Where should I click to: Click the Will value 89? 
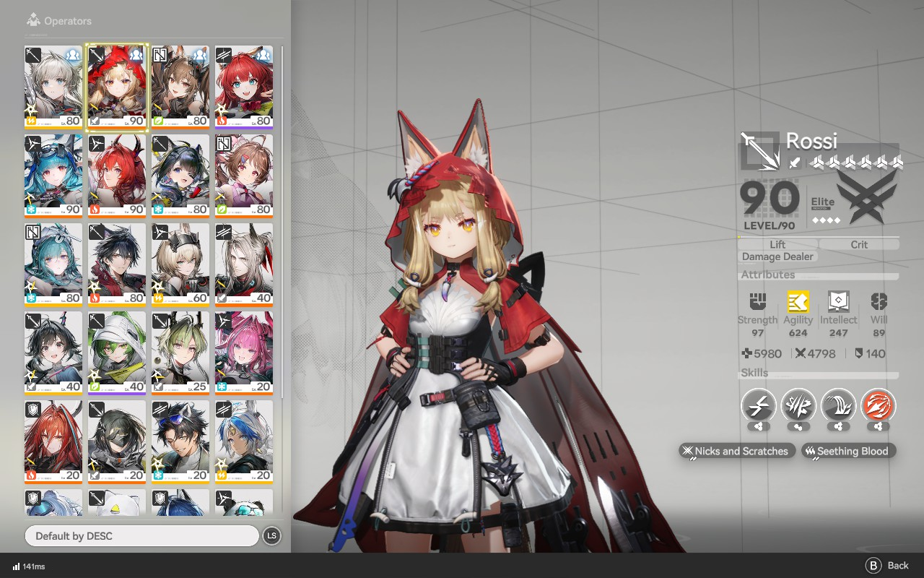point(879,333)
